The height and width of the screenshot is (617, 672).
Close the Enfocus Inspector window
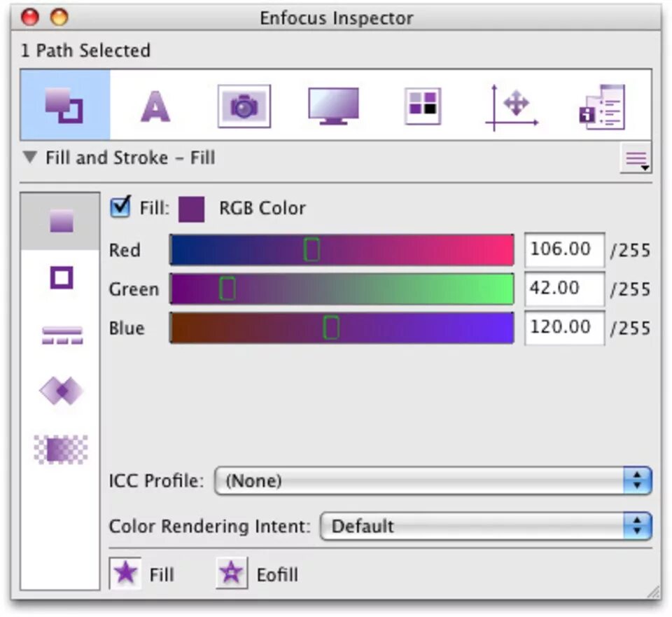click(30, 18)
